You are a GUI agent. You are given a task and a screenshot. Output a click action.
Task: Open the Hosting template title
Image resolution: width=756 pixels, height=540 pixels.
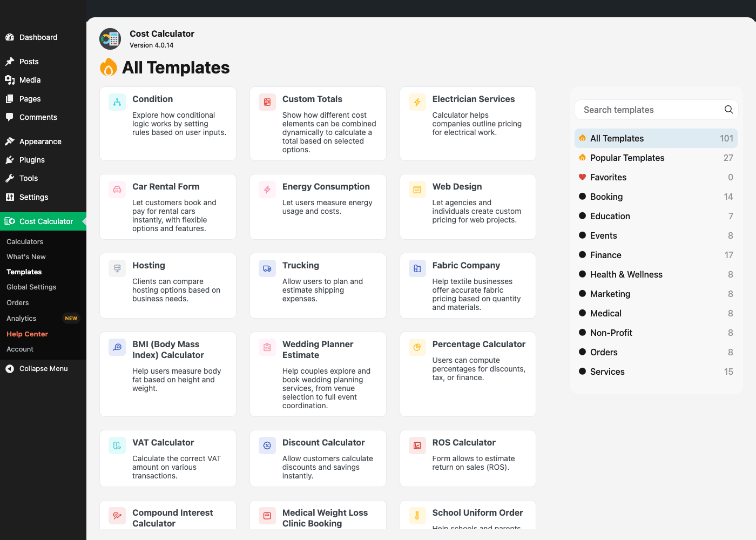coord(148,266)
